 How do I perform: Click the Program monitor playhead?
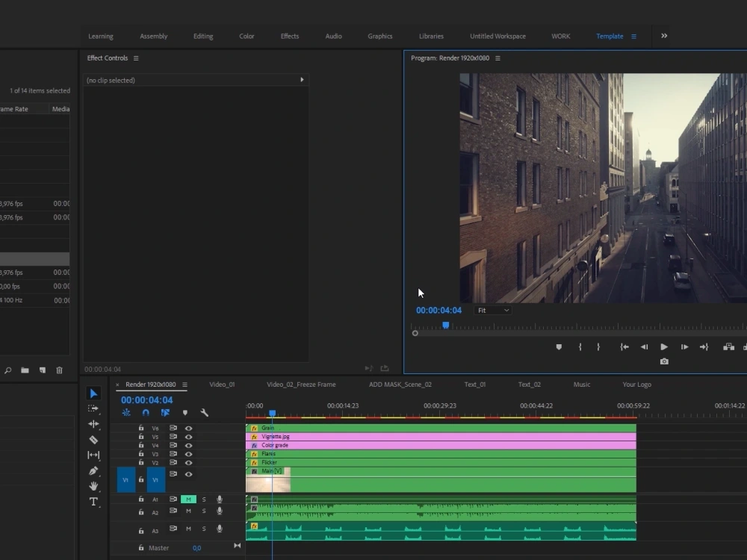(x=445, y=326)
